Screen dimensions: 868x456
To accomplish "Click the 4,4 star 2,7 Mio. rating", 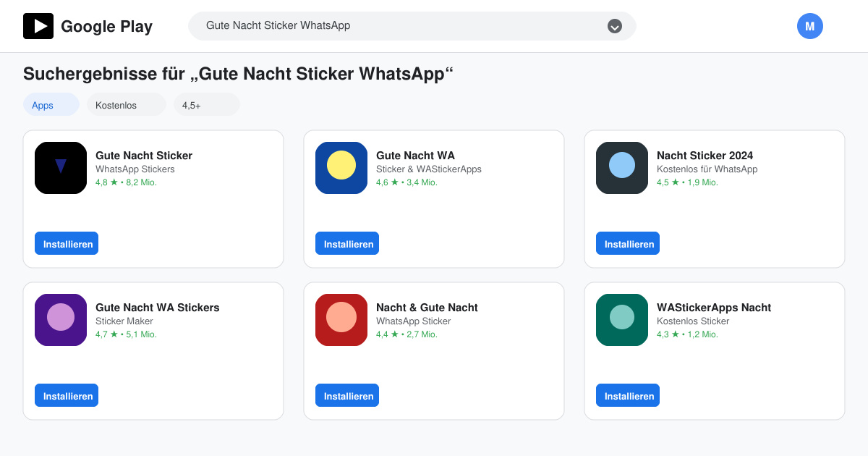I will 407,334.
